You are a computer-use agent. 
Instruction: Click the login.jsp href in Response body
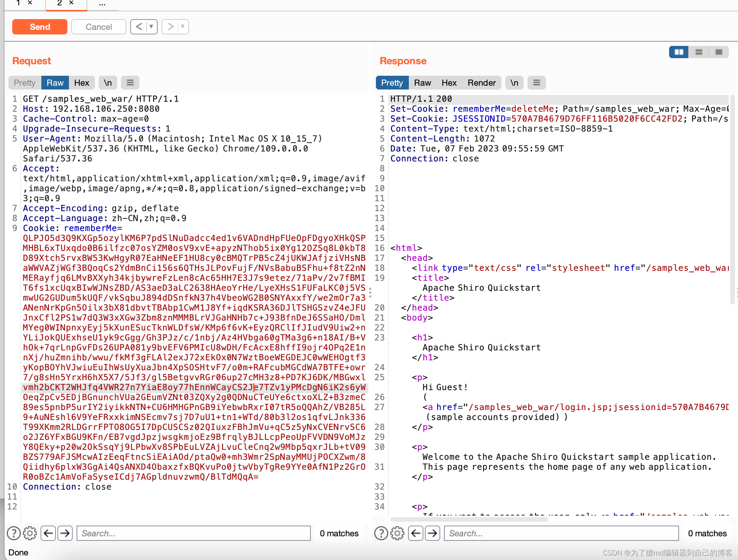pos(576,407)
